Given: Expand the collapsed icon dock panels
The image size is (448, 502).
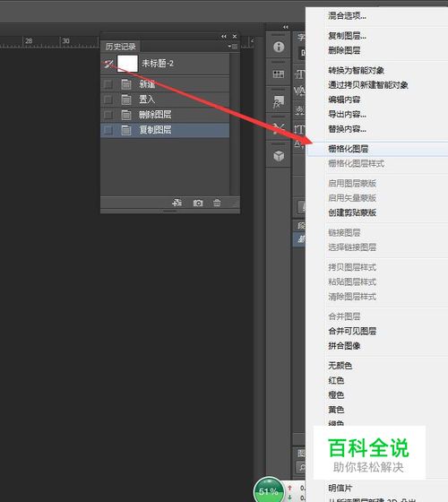Looking at the screenshot, I should coord(286,27).
